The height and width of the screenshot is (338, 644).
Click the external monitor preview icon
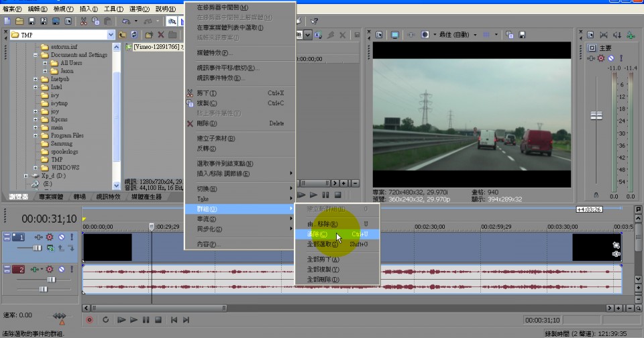coord(395,34)
